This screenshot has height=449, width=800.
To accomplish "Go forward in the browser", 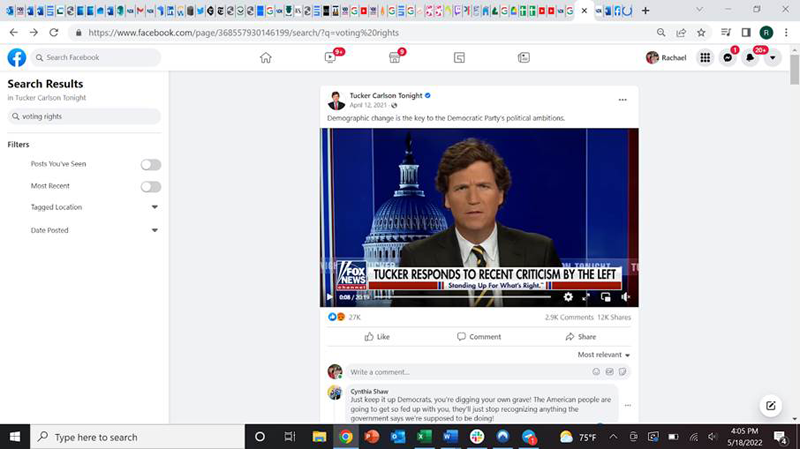I will 34,32.
